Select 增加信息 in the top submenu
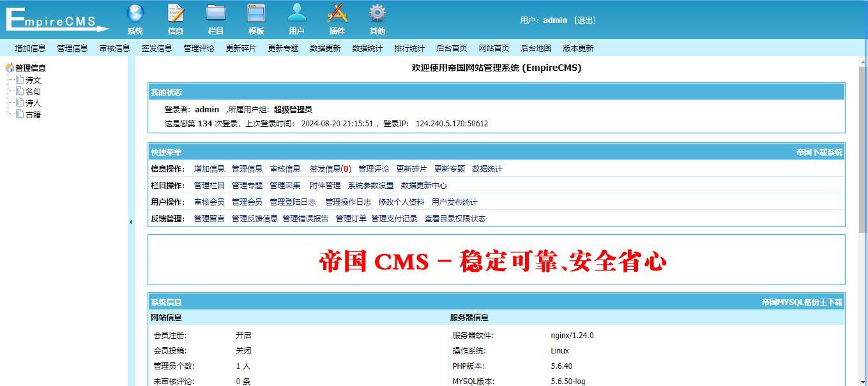 coord(31,48)
